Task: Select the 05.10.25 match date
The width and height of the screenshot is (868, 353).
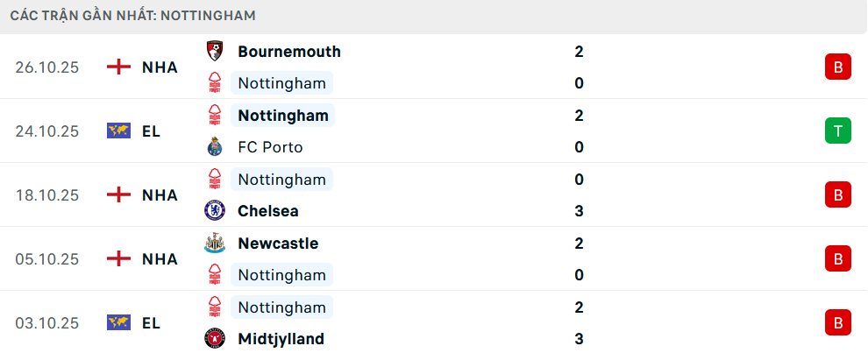Action: [x=47, y=259]
